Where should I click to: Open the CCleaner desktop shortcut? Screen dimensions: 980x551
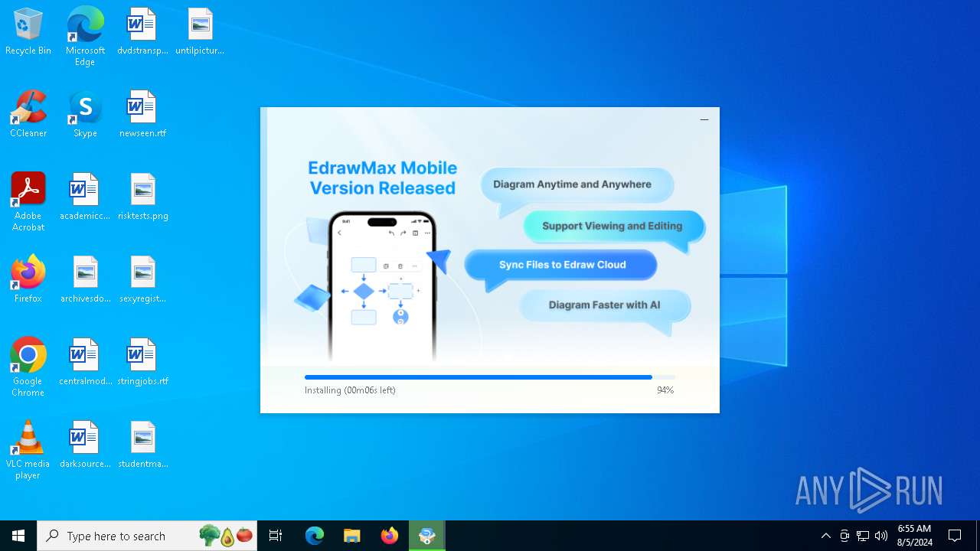tap(28, 115)
